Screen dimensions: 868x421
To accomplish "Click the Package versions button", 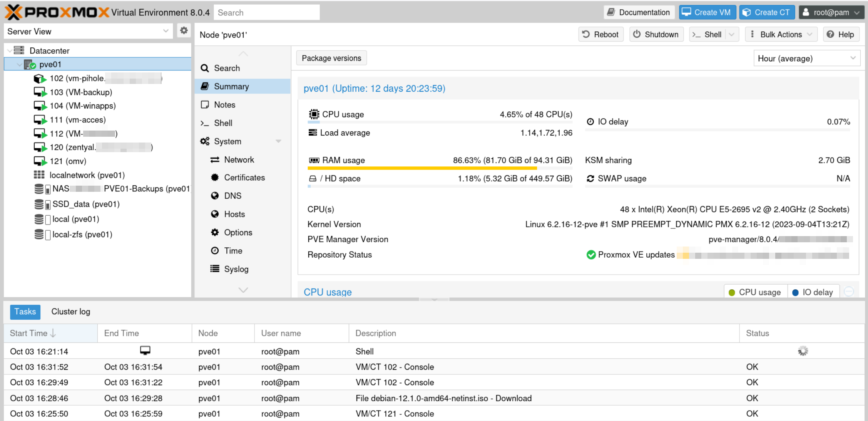I will click(x=331, y=58).
